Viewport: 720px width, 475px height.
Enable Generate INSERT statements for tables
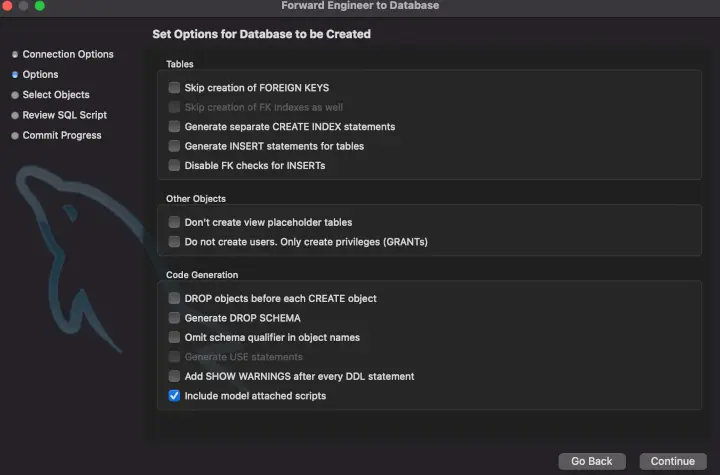coord(175,146)
